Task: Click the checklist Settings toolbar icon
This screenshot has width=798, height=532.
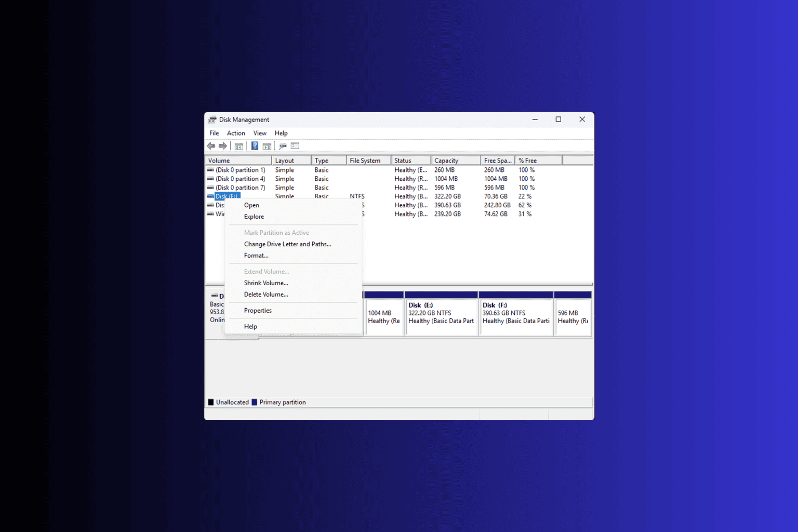Action: point(295,146)
